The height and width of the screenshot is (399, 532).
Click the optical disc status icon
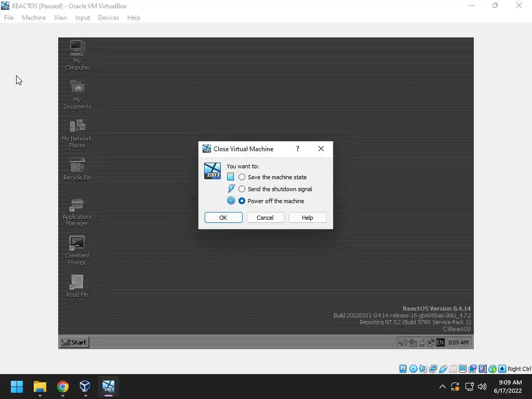click(x=413, y=369)
